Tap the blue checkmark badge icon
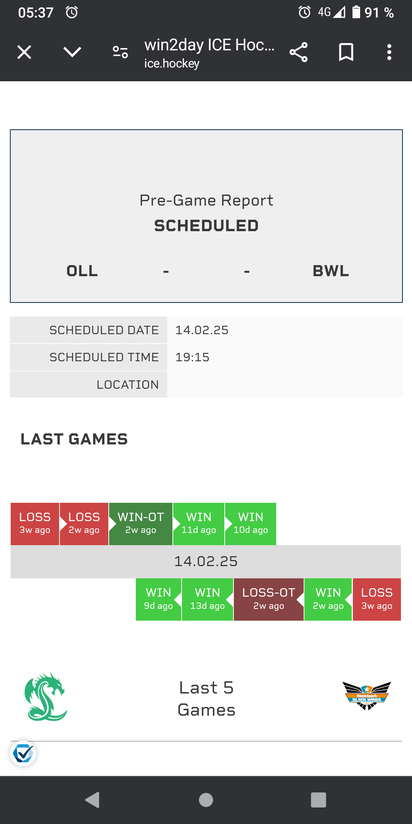 pos(23,754)
